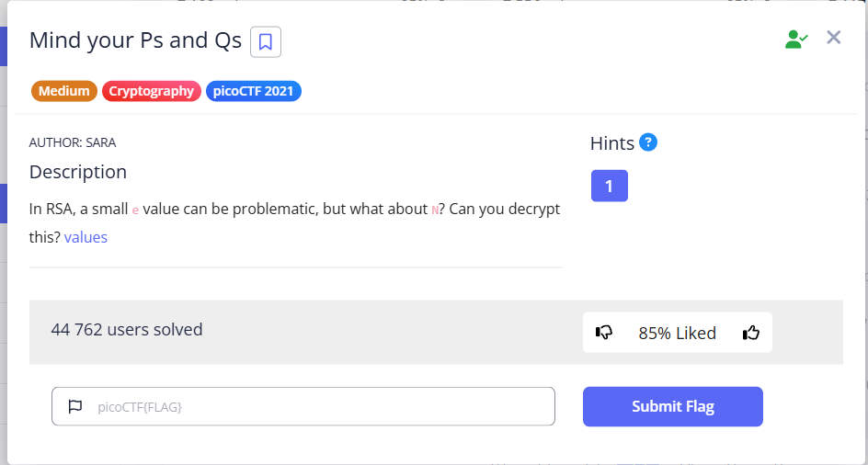Viewport: 868px width, 465px height.
Task: Click the highlighted e code term
Action: tap(135, 210)
